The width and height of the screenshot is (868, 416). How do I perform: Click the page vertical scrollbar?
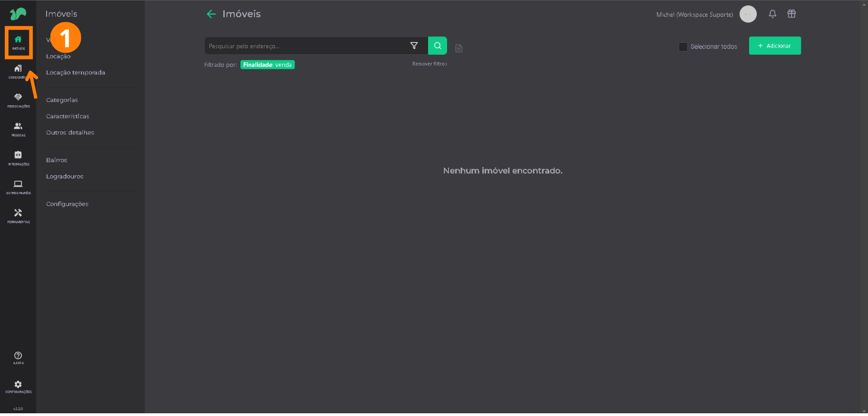(x=864, y=208)
